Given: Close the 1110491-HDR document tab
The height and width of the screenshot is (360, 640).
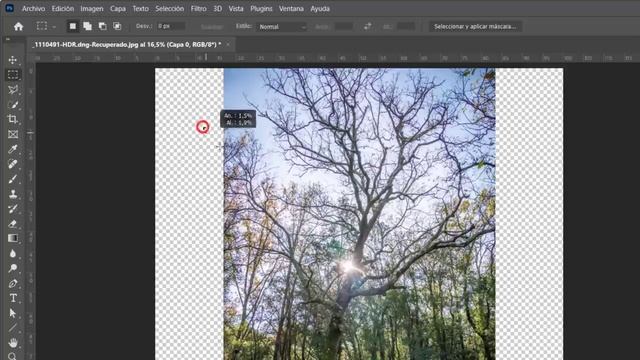Looking at the screenshot, I should pos(228,44).
